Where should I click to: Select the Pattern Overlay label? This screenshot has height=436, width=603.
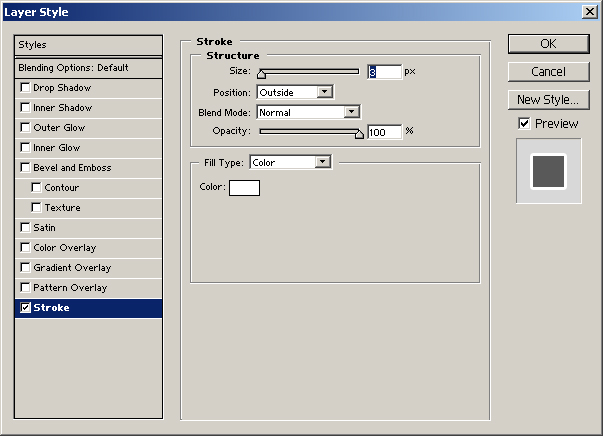(70, 288)
